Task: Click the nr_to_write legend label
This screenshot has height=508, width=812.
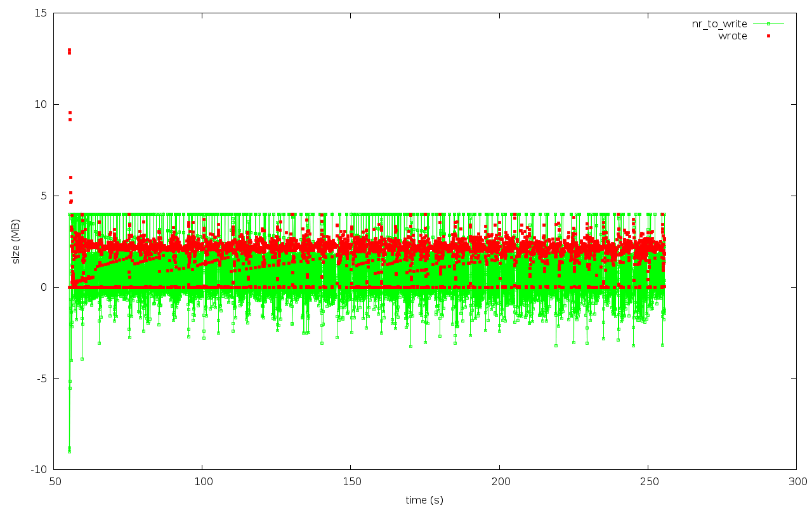Action: pyautogui.click(x=719, y=24)
